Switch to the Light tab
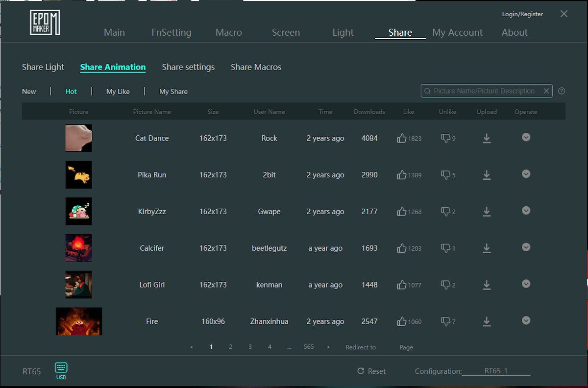 click(343, 32)
